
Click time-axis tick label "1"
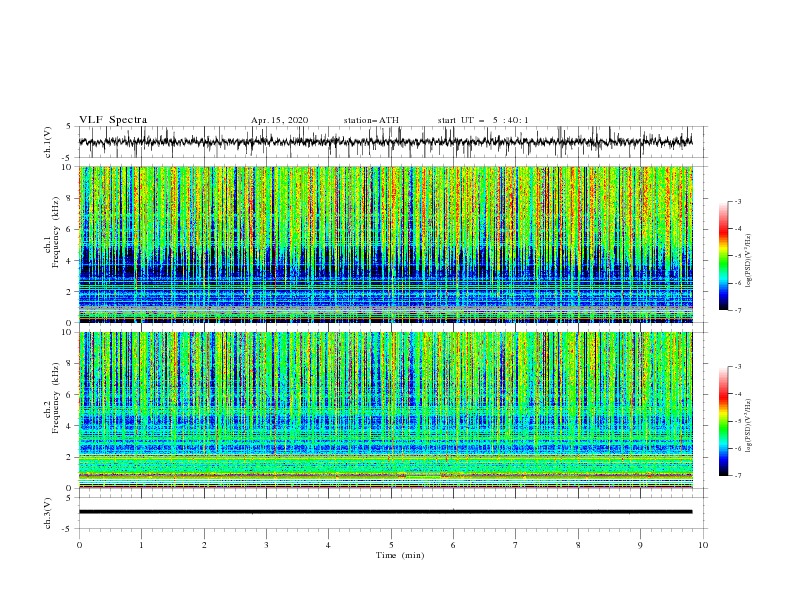click(x=142, y=545)
